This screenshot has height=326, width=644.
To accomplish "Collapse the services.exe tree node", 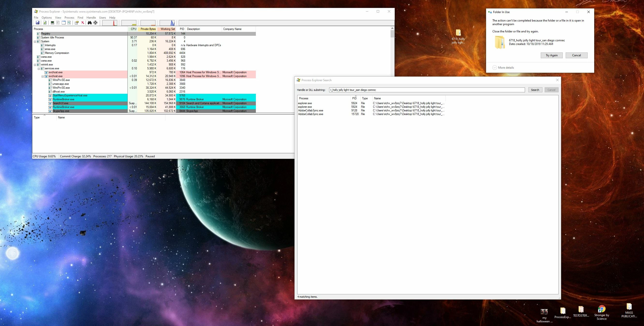I will (x=39, y=68).
